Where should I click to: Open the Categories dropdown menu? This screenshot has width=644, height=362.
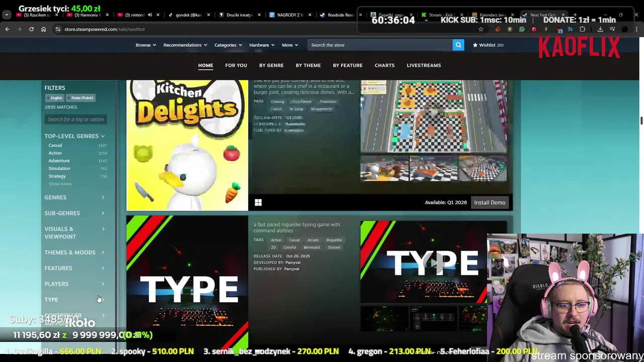coord(228,45)
